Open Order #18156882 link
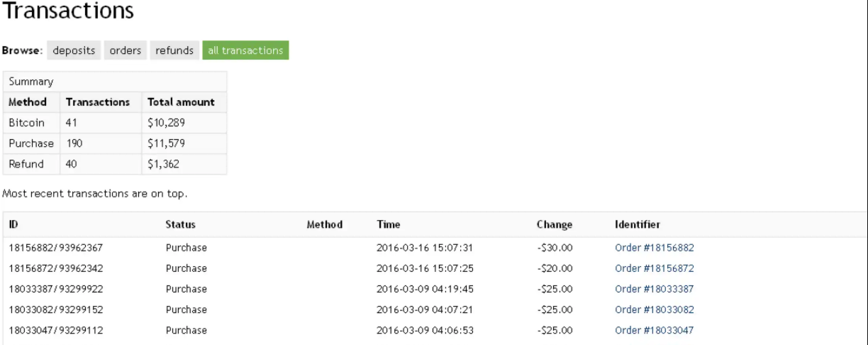 tap(654, 248)
